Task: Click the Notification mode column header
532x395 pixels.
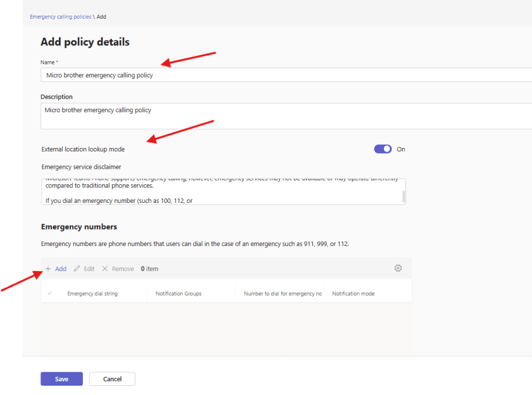Action: [x=353, y=294]
